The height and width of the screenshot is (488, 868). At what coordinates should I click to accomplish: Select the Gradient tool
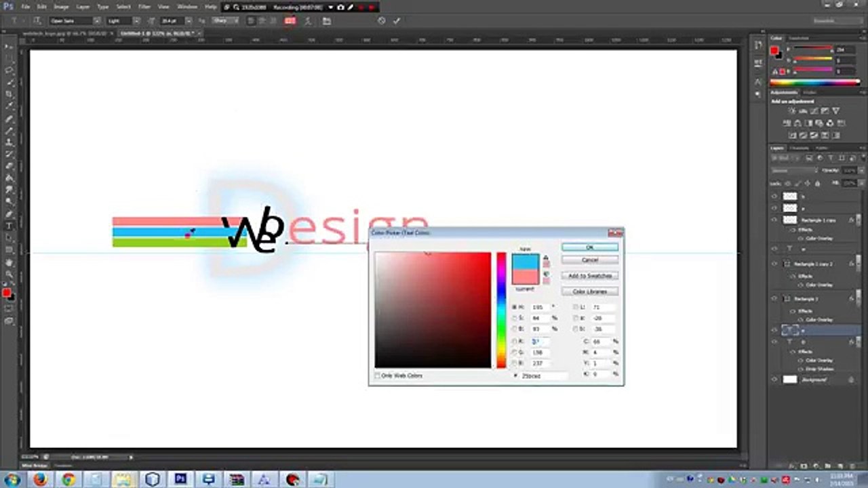pos(9,178)
